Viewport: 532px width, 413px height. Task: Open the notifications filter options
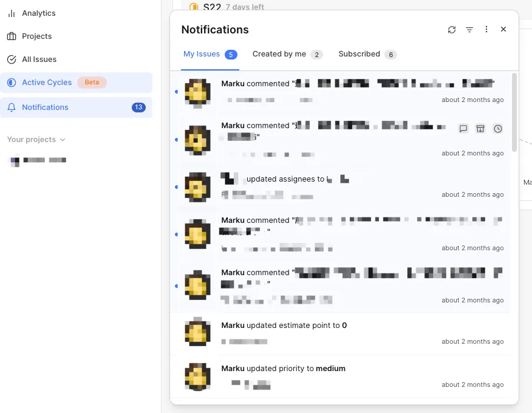point(469,30)
